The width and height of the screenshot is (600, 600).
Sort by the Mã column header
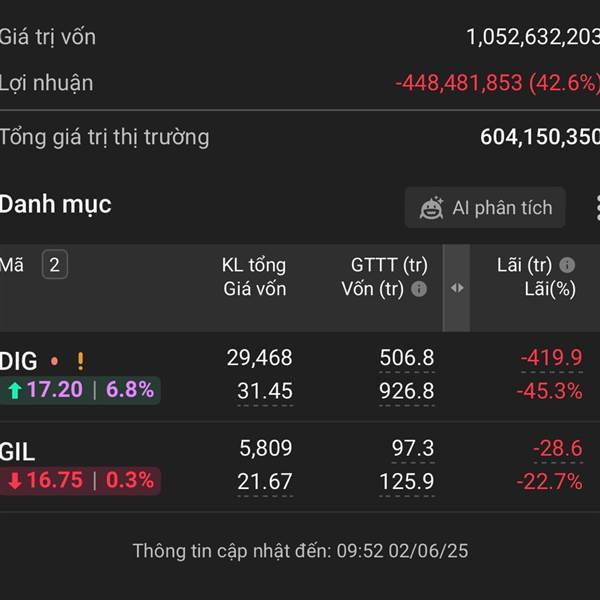pyautogui.click(x=12, y=265)
